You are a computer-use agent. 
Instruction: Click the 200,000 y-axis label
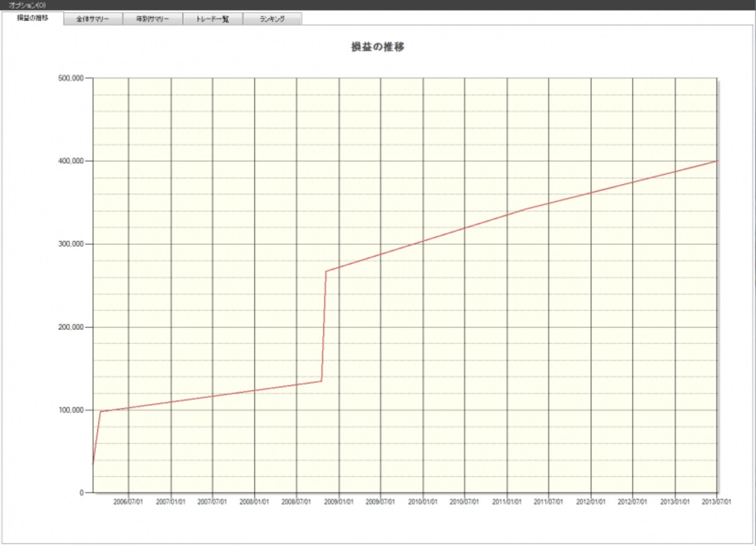pos(71,327)
